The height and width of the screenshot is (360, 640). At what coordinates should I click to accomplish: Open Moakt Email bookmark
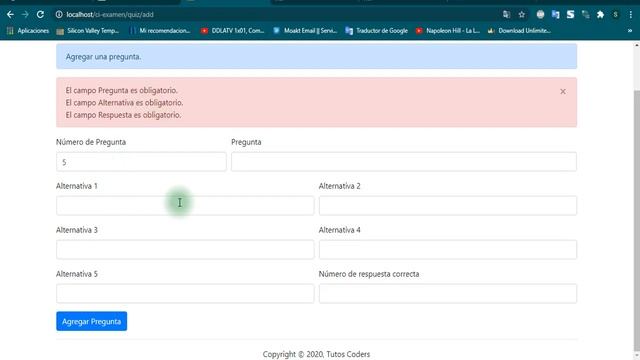point(305,31)
